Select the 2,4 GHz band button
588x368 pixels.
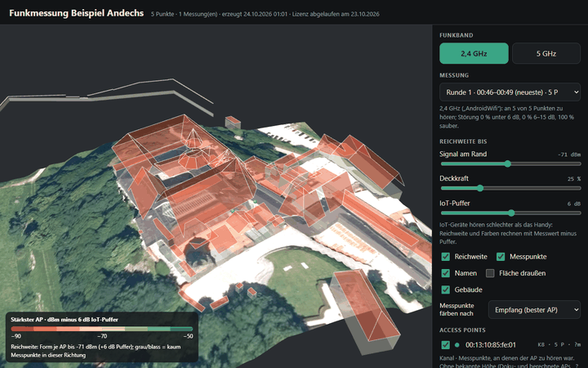coord(474,53)
